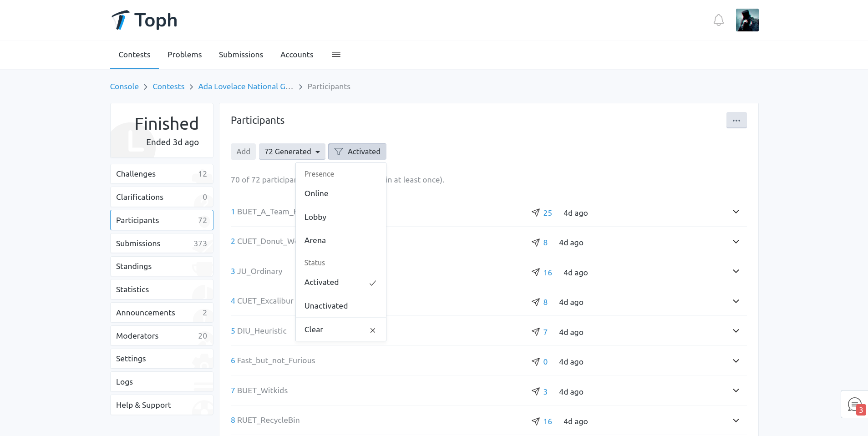Clear the active filter with the X
The width and height of the screenshot is (868, 436).
[372, 330]
